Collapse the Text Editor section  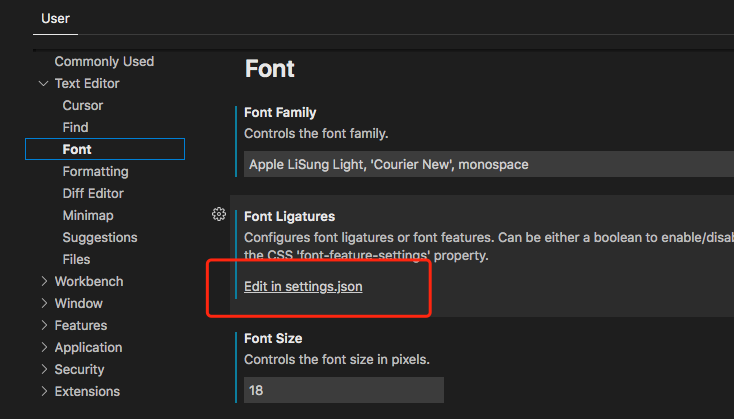(x=43, y=84)
